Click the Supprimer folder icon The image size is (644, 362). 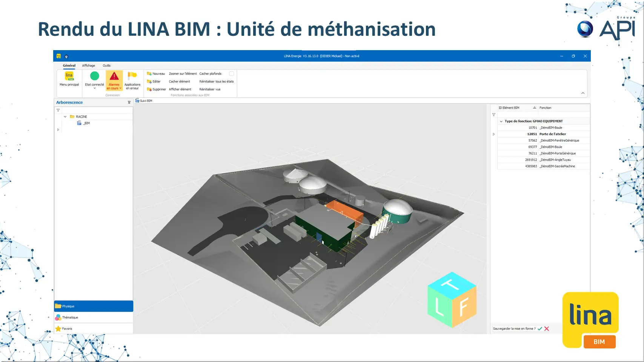[x=149, y=89]
